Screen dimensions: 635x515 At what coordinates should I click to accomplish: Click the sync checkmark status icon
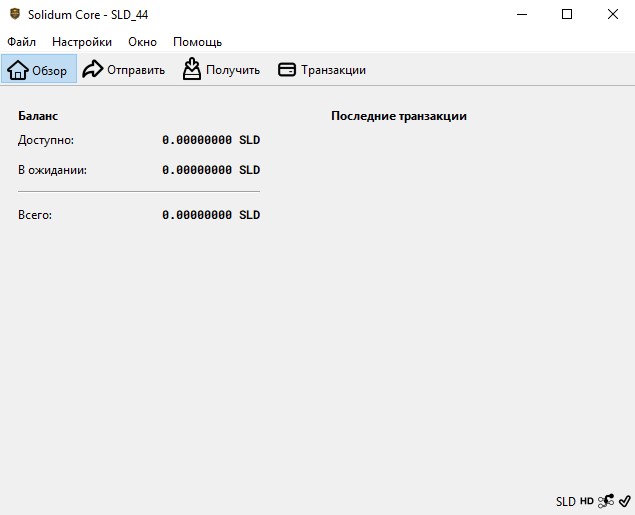(x=625, y=501)
